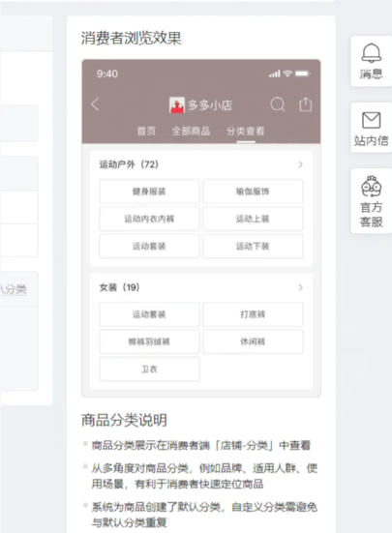
Task: Open the 打底裤 subcategory
Action: tap(253, 314)
